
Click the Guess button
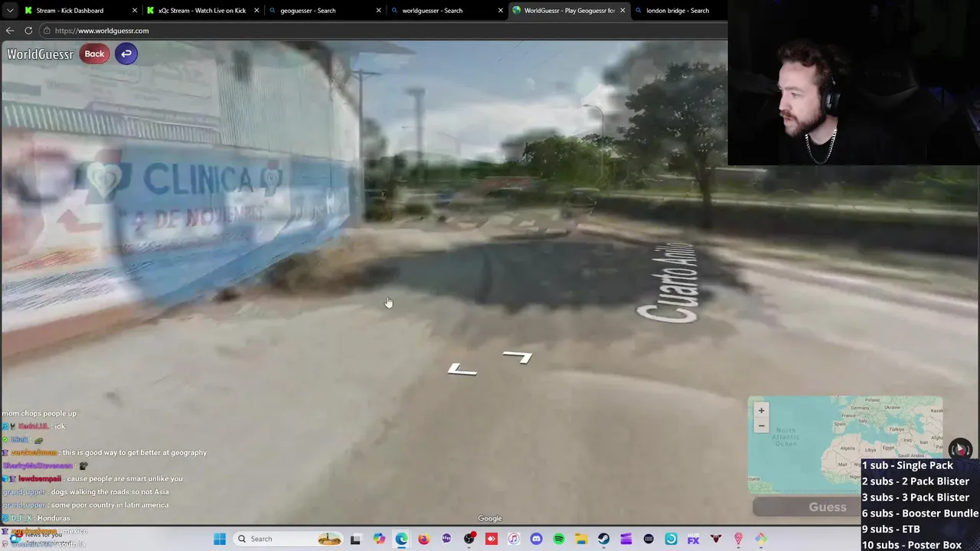tap(828, 507)
